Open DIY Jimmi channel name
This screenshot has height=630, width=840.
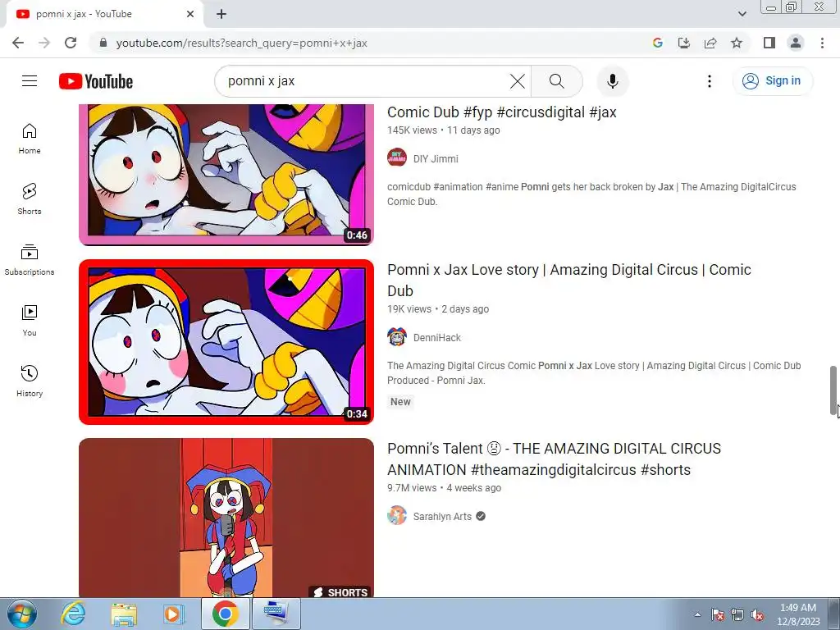(436, 158)
